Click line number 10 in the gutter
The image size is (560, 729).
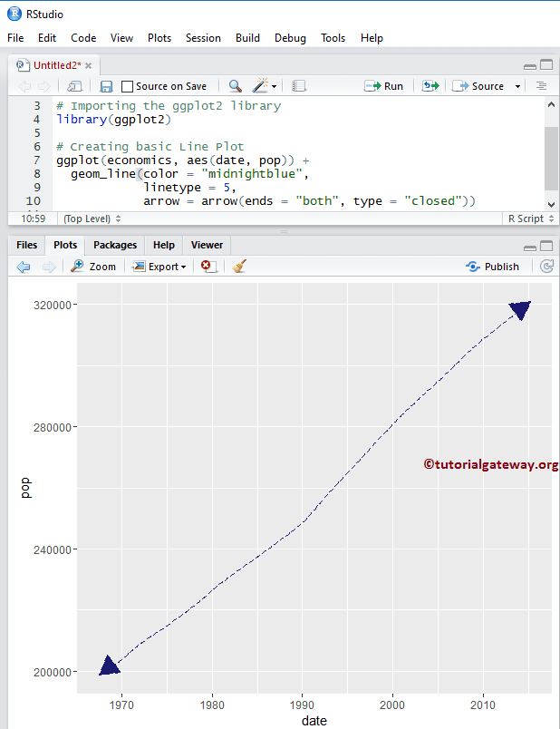click(33, 201)
